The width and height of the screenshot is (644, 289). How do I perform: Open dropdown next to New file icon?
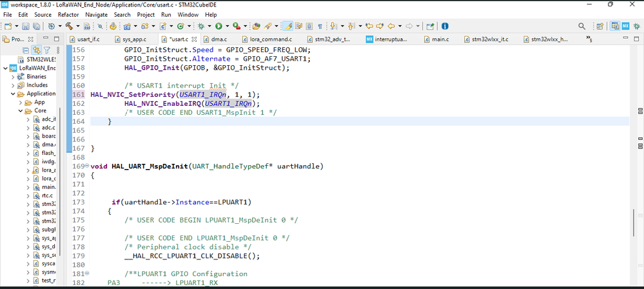pyautogui.click(x=16, y=26)
